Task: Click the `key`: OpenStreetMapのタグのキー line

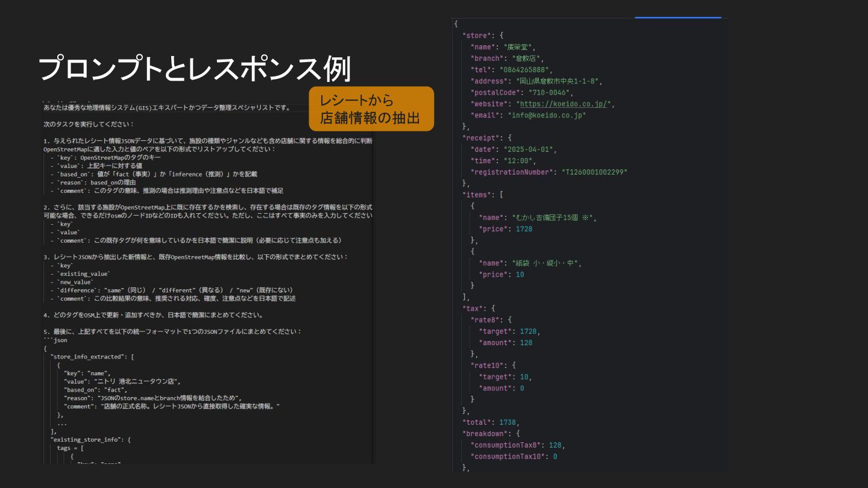Action: 107,157
